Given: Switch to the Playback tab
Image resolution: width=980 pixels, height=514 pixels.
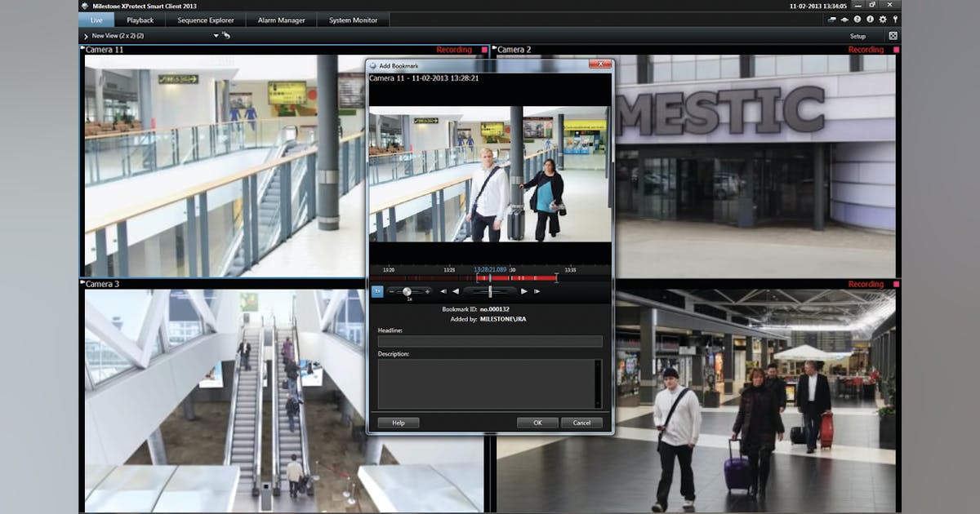Looking at the screenshot, I should [140, 20].
